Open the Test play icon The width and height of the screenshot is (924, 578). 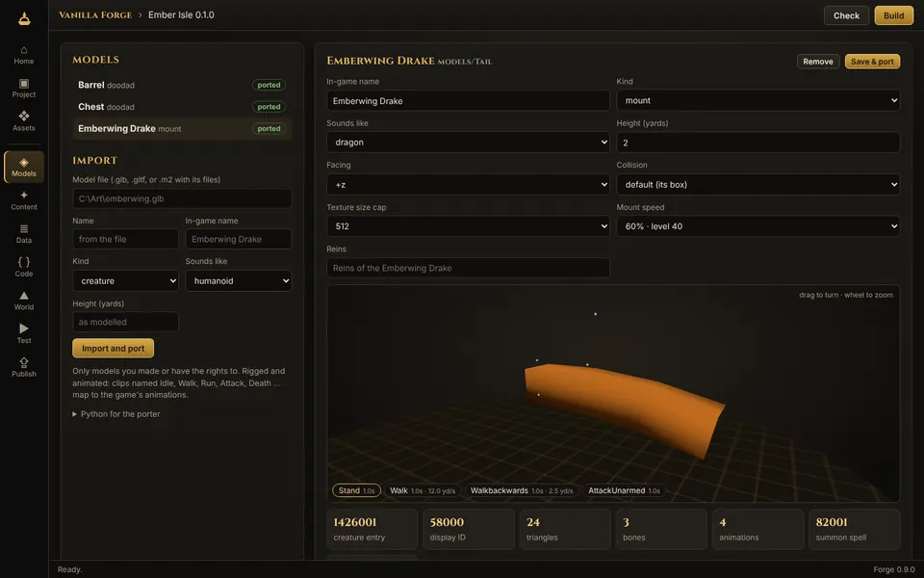coord(23,334)
